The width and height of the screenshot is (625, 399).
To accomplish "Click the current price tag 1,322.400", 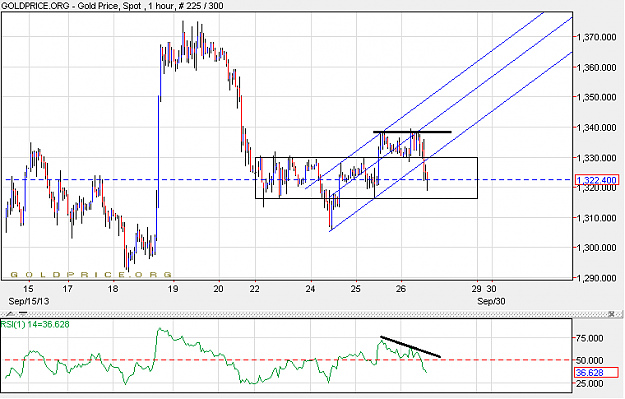I will point(597,180).
